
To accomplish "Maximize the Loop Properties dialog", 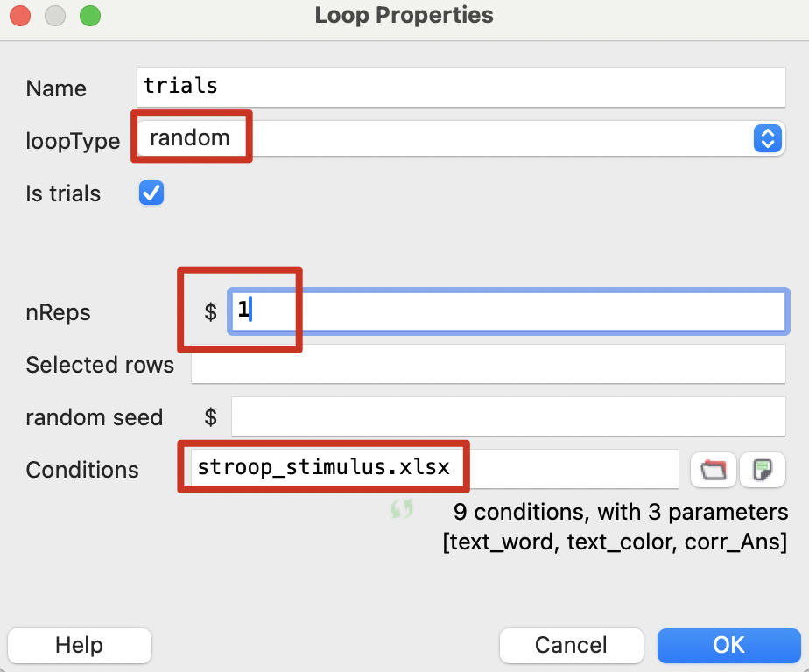I will (x=89, y=16).
